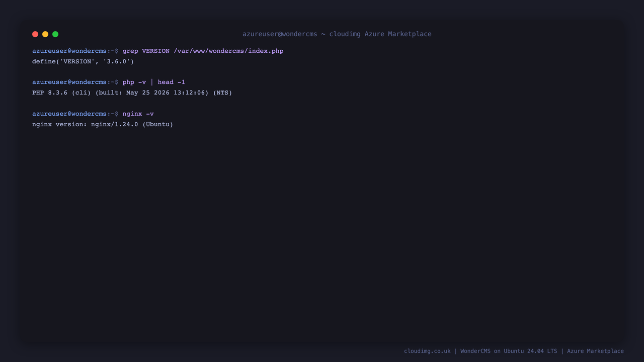Image resolution: width=644 pixels, height=362 pixels.
Task: Click the prompt before the php command
Action: pyautogui.click(x=75, y=82)
